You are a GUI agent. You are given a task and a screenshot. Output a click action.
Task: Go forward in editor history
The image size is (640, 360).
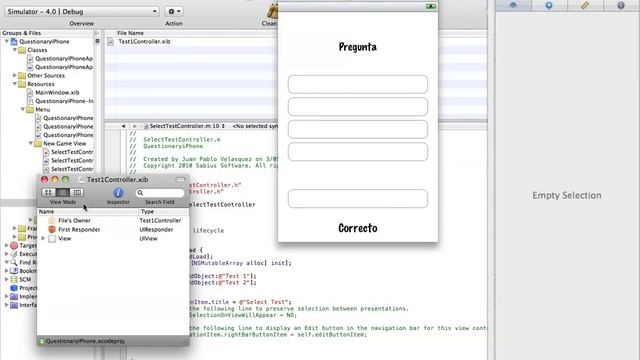click(134, 126)
